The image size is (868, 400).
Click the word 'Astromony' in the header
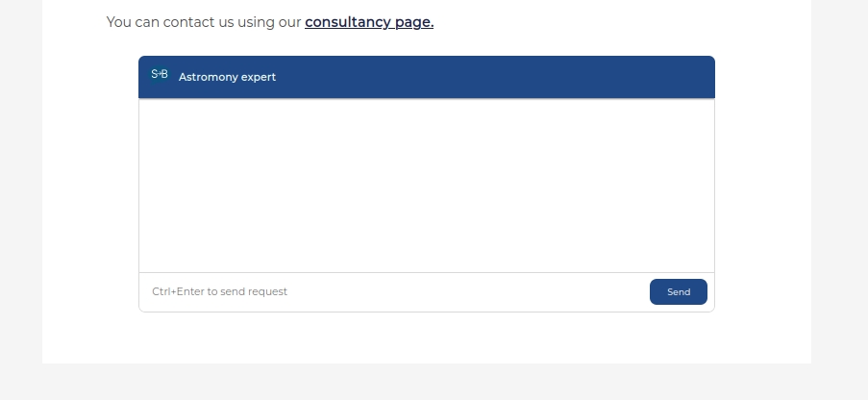coord(209,77)
